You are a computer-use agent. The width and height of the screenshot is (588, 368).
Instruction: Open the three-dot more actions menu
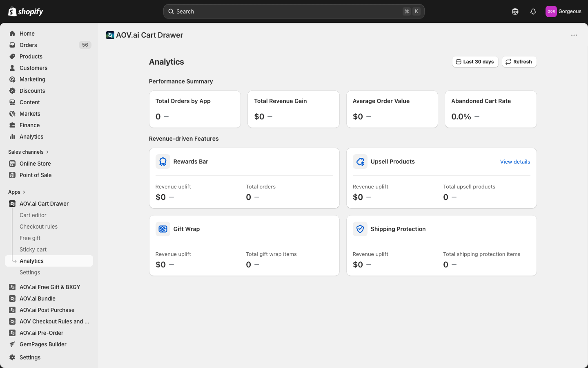[574, 35]
